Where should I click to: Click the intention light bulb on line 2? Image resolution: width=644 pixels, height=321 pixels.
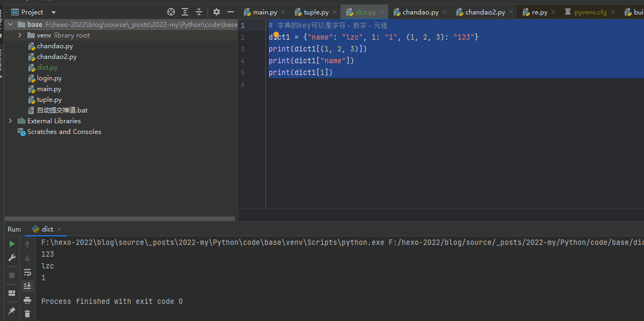pyautogui.click(x=277, y=34)
